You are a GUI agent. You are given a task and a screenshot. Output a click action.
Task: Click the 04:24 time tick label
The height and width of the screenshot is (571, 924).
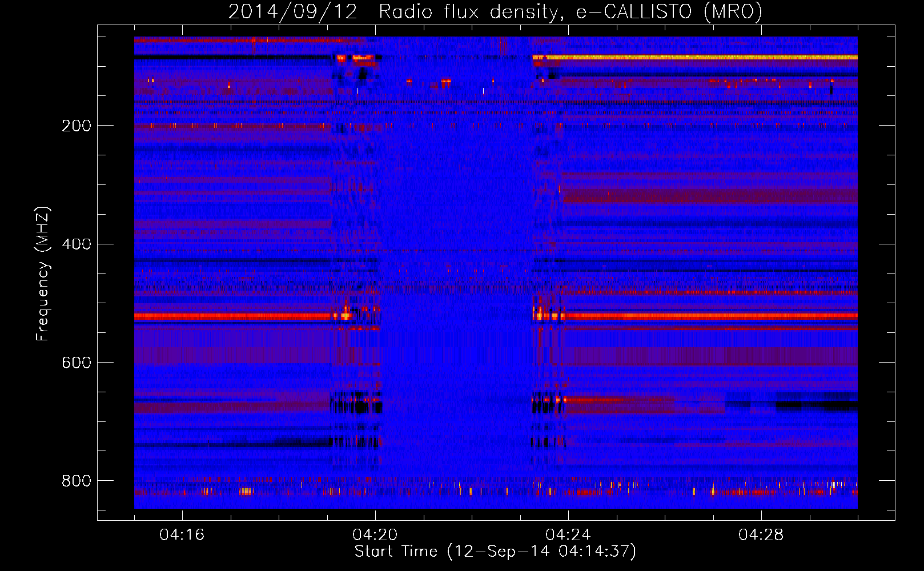[x=568, y=535]
